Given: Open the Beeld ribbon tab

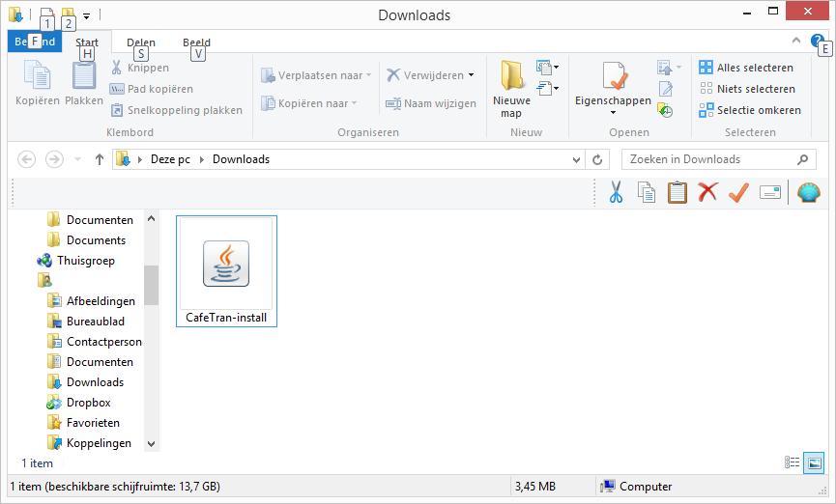Looking at the screenshot, I should pyautogui.click(x=196, y=42).
